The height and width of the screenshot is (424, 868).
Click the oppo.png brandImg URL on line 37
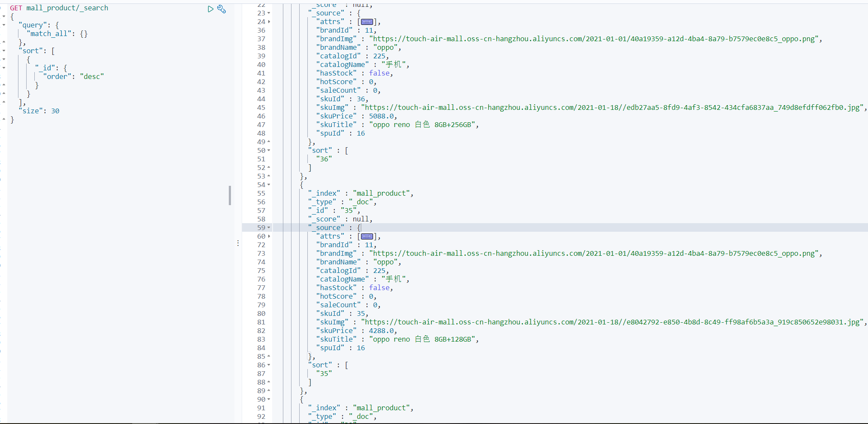pos(594,39)
